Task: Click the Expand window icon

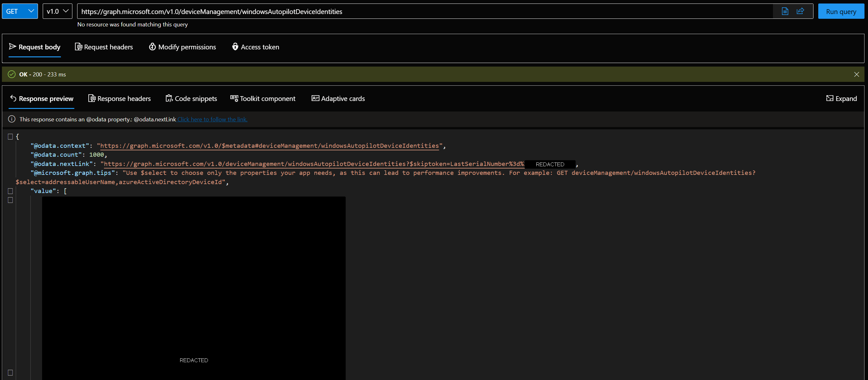Action: 830,98
